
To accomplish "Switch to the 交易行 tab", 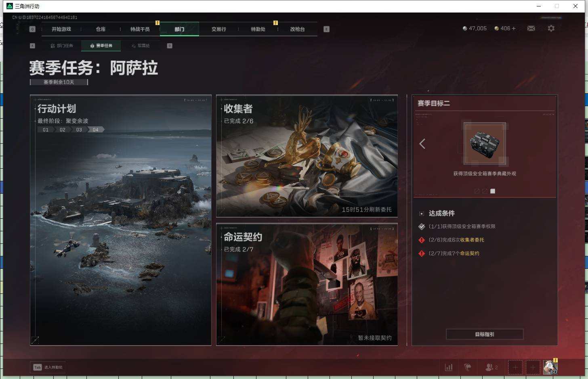I will click(218, 29).
